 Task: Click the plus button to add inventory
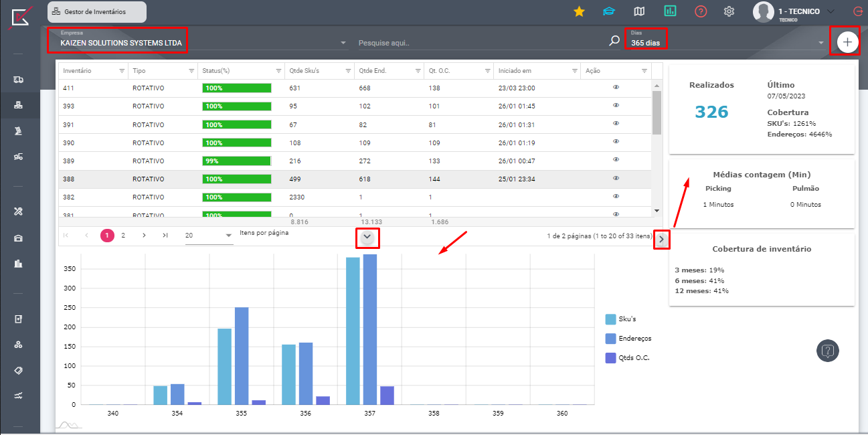point(847,42)
